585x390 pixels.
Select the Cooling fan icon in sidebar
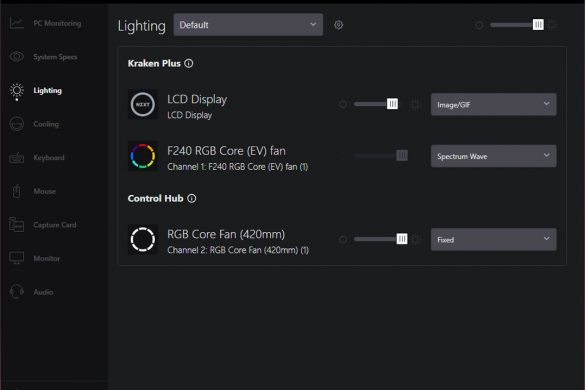pos(17,124)
